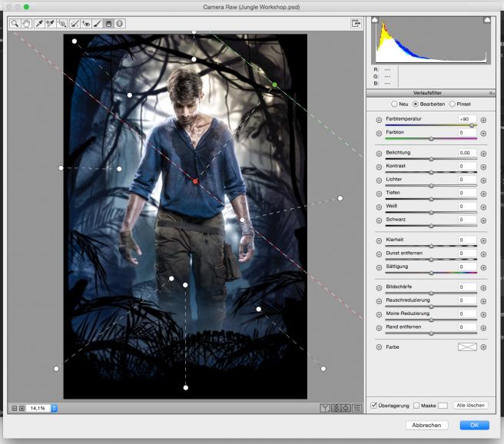Choose the Neu radio button
The image size is (504, 444).
point(394,104)
